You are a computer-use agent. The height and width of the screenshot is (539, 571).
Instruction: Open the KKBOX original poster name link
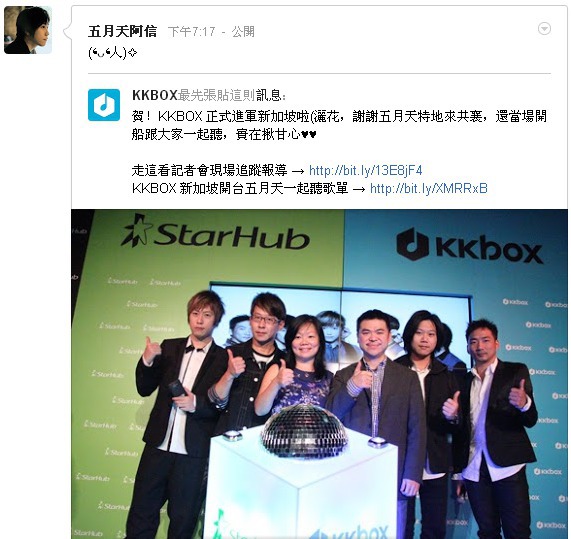point(154,95)
